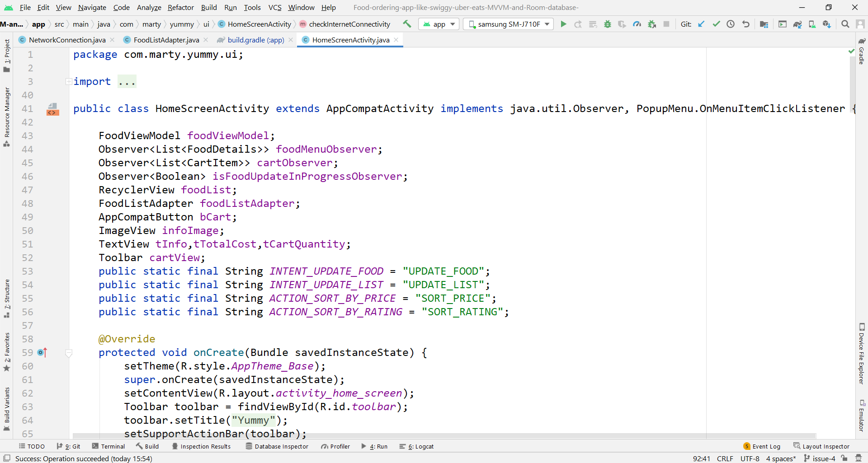The height and width of the screenshot is (463, 868).
Task: Click the horizontal editor scrollbar
Action: pyautogui.click(x=444, y=436)
